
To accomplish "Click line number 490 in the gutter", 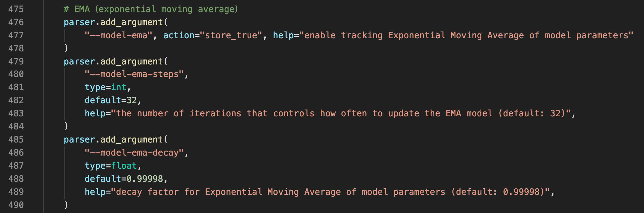I will click(16, 205).
